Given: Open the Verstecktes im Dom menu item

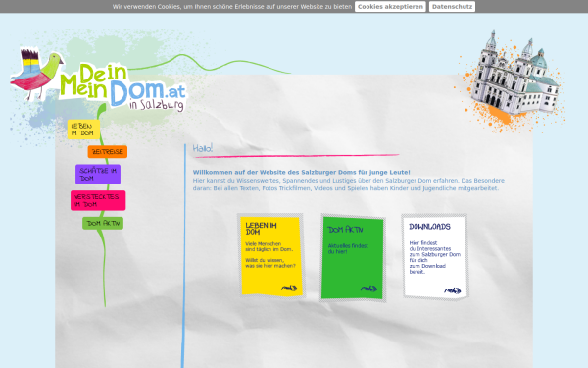Looking at the screenshot, I should coord(98,200).
